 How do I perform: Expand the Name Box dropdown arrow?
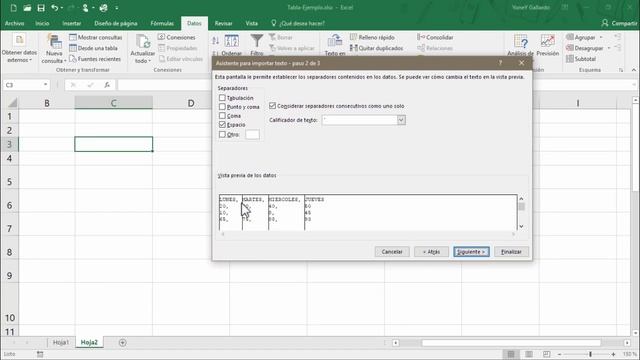45,84
